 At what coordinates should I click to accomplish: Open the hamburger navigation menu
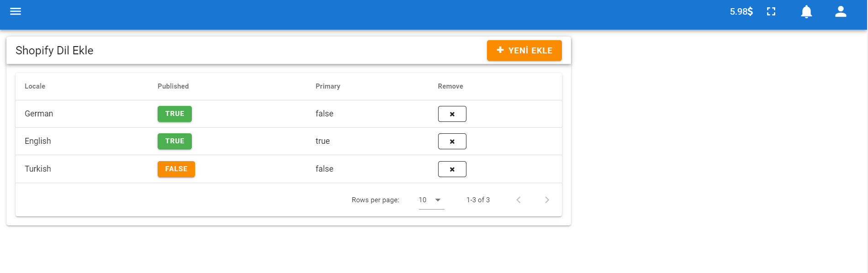pyautogui.click(x=16, y=11)
